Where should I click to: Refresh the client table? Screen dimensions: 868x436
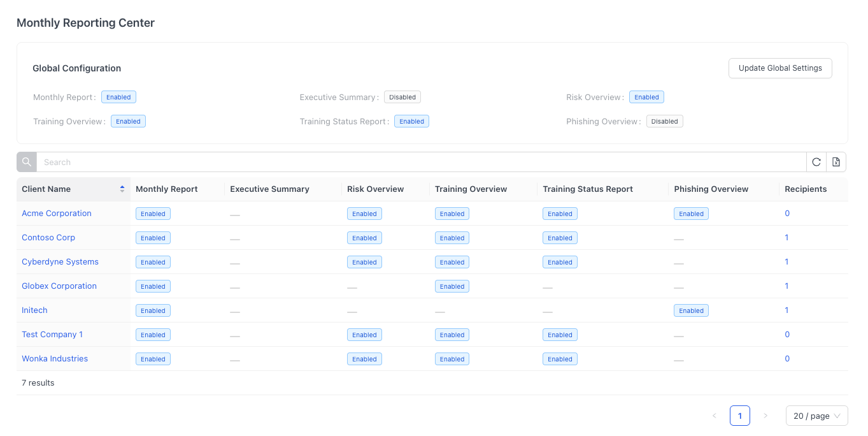(x=816, y=162)
